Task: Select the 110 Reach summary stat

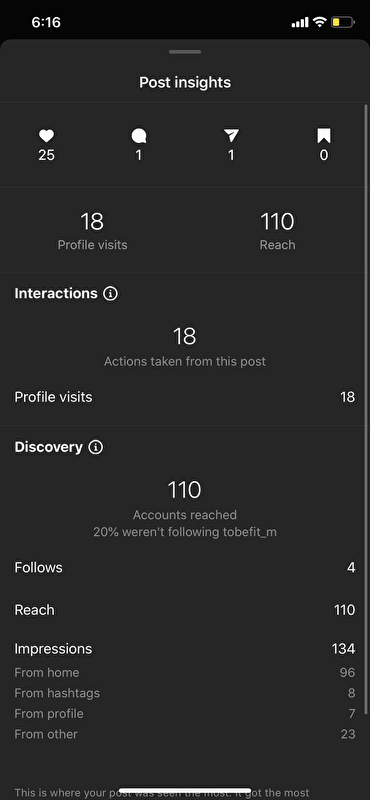Action: 278,231
